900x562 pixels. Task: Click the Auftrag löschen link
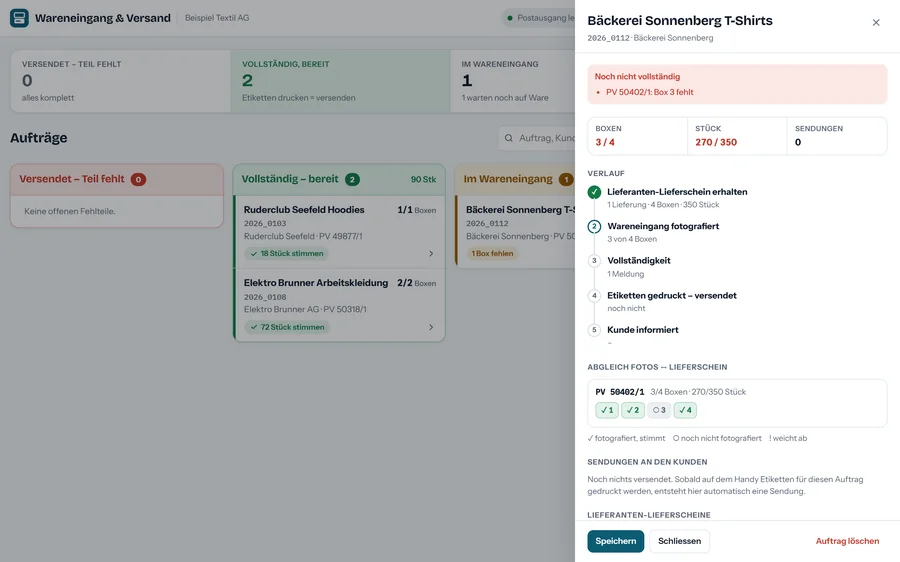tap(847, 541)
